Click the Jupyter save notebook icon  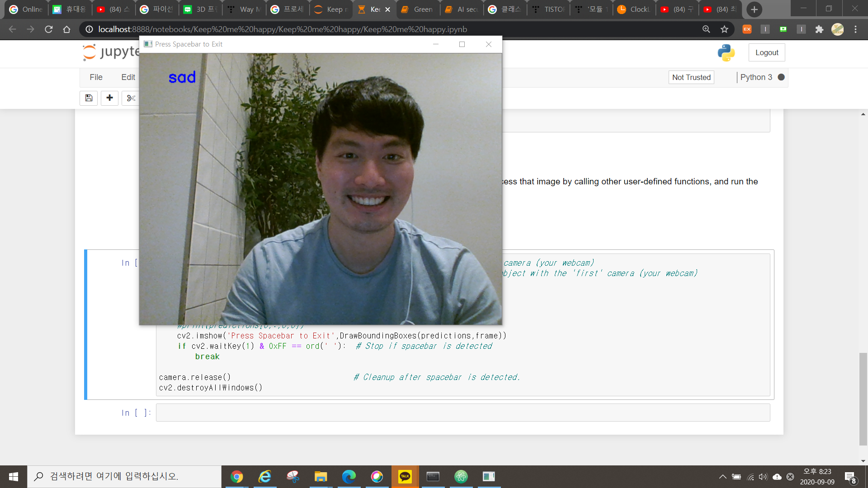tap(89, 98)
